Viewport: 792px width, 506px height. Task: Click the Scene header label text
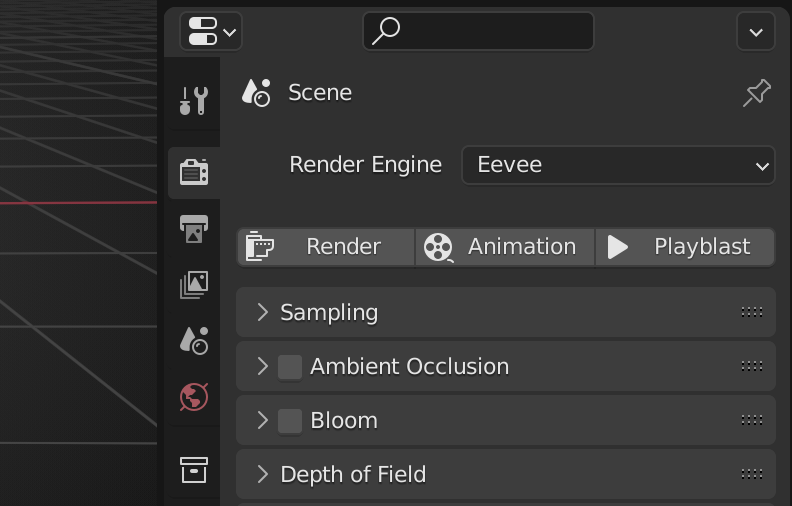click(320, 93)
